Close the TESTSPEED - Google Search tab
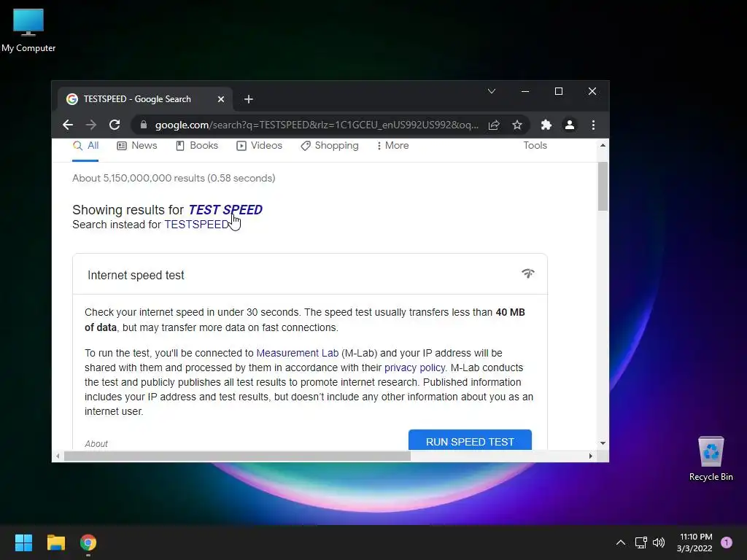Image resolution: width=747 pixels, height=560 pixels. point(220,99)
